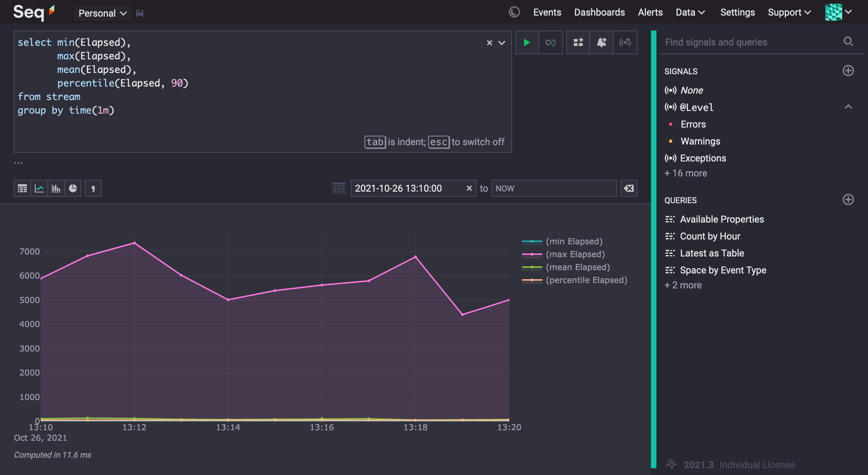Open the Personal workspace dropdown
Screen dimensions: 868x475
tap(102, 13)
